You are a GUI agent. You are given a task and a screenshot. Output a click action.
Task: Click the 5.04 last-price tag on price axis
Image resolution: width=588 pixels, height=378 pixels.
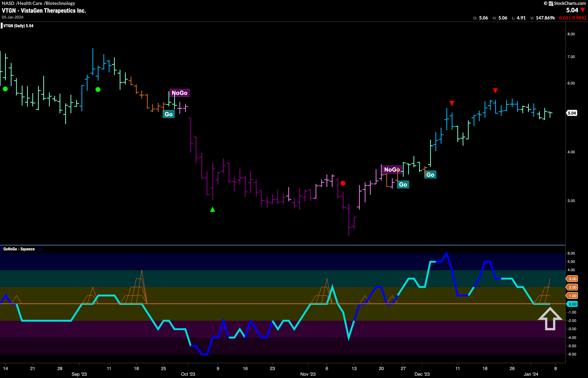572,113
